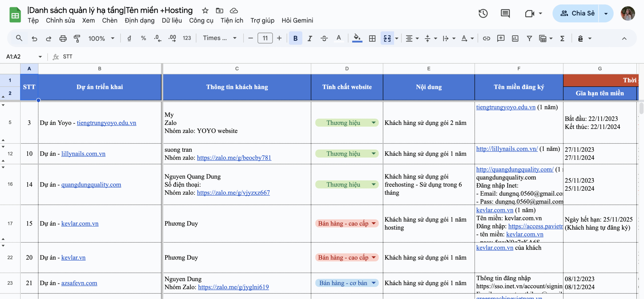
Task: Toggle italic formatting button
Action: 310,39
